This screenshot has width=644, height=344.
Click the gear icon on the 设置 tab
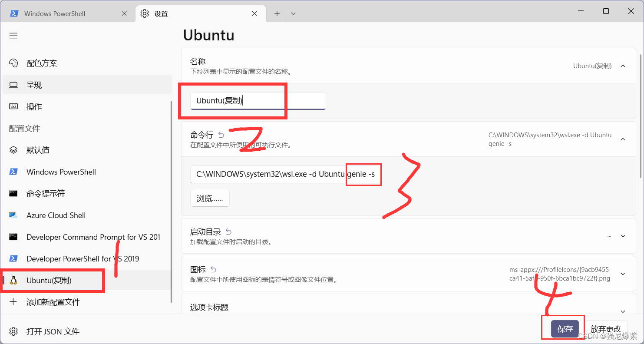[145, 13]
